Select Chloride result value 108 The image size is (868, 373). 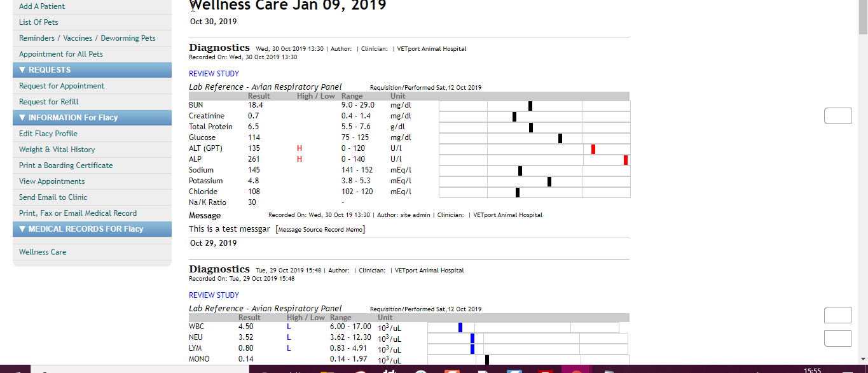click(x=254, y=192)
